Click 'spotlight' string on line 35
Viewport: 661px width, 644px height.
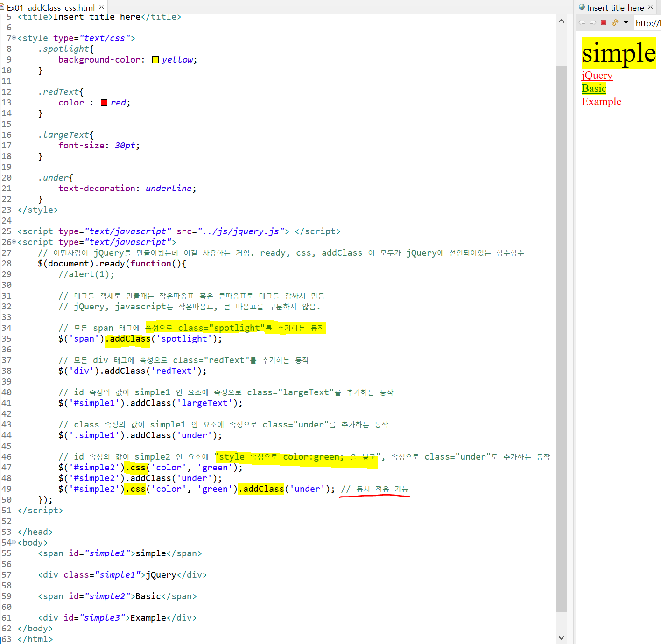coord(184,339)
